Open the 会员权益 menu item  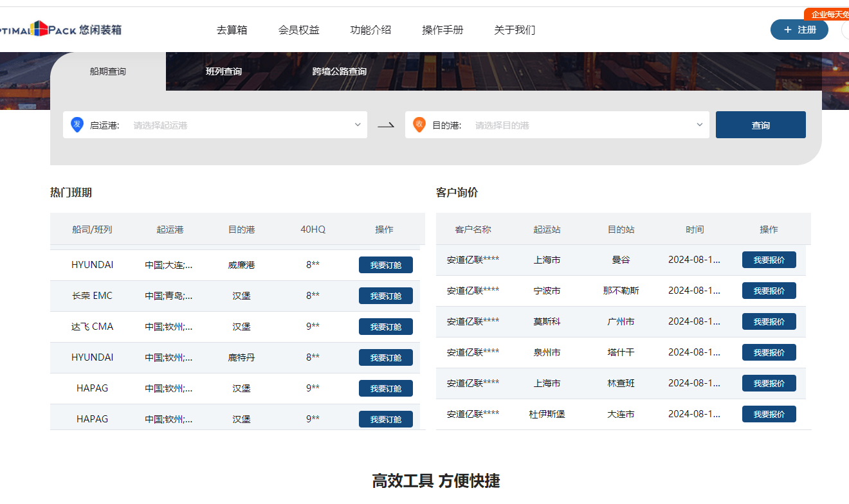[x=298, y=30]
